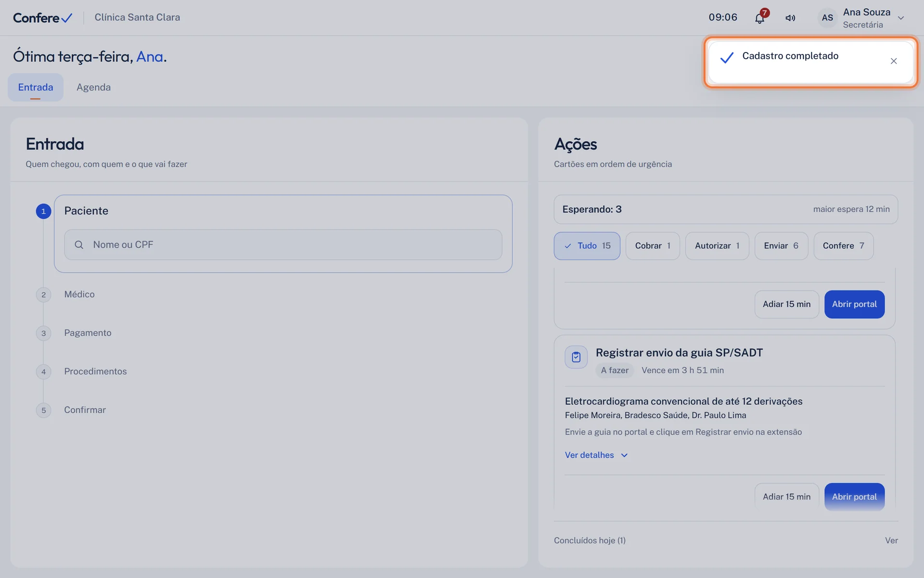
Task: Click Abrir portal on the SP/SADT card
Action: 854,497
